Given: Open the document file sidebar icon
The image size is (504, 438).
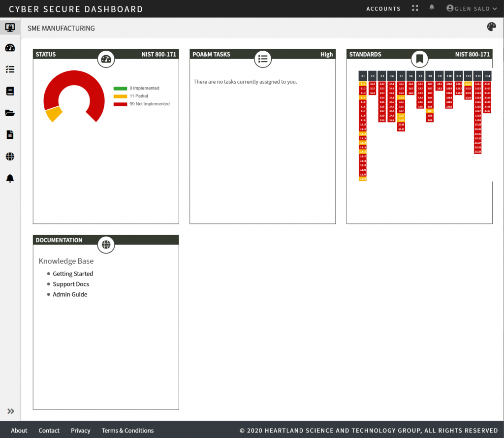Looking at the screenshot, I should coord(10,135).
